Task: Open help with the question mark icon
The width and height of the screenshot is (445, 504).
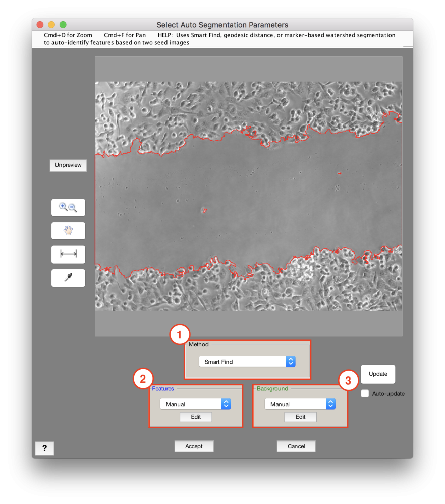Action: point(44,448)
